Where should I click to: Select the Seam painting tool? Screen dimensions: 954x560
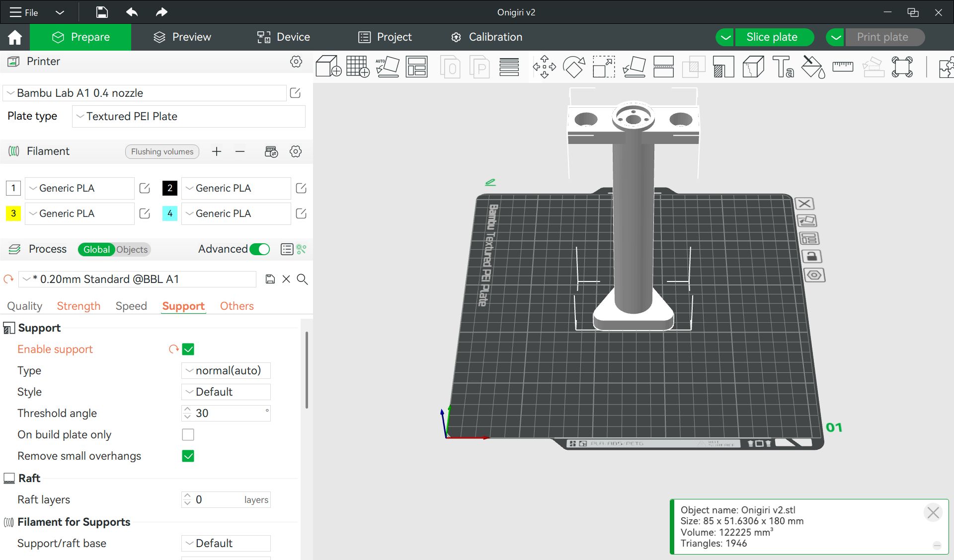(753, 67)
